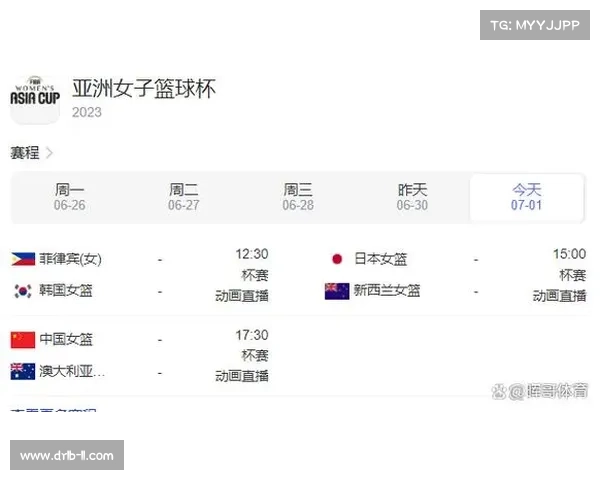Viewport: 600px width, 480px height.
Task: Select the 今天 07-01 date tab
Action: [x=527, y=197]
